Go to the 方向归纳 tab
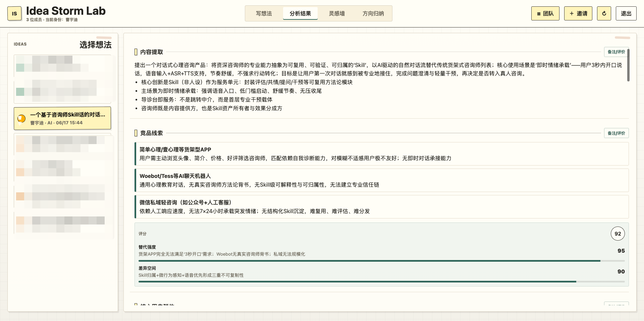The image size is (644, 321). point(373,13)
